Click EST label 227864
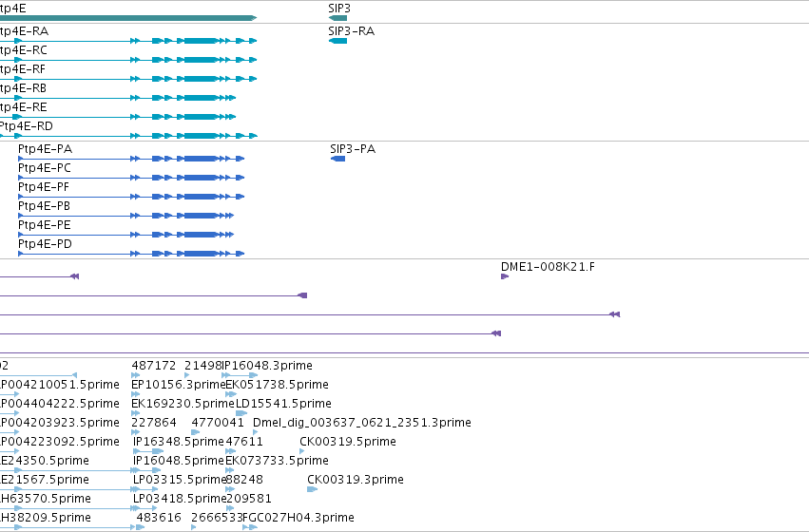This screenshot has width=809, height=532. [x=154, y=423]
